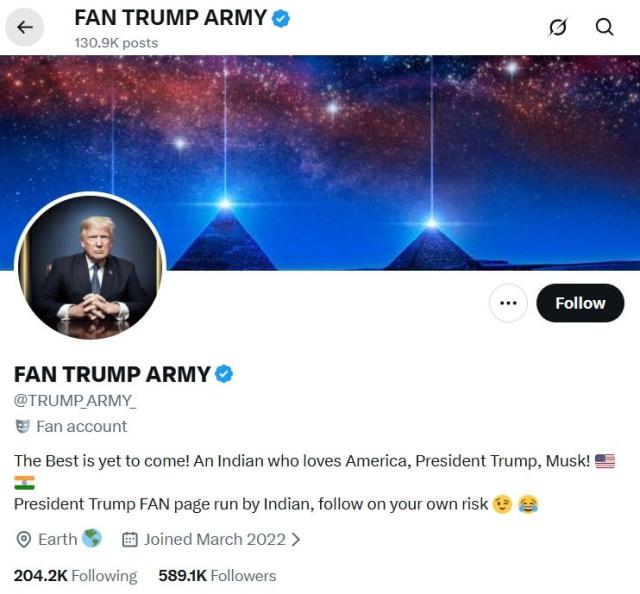Image resolution: width=640 pixels, height=594 pixels.
Task: Click the Indian flag emoji in bio
Action: 24,483
